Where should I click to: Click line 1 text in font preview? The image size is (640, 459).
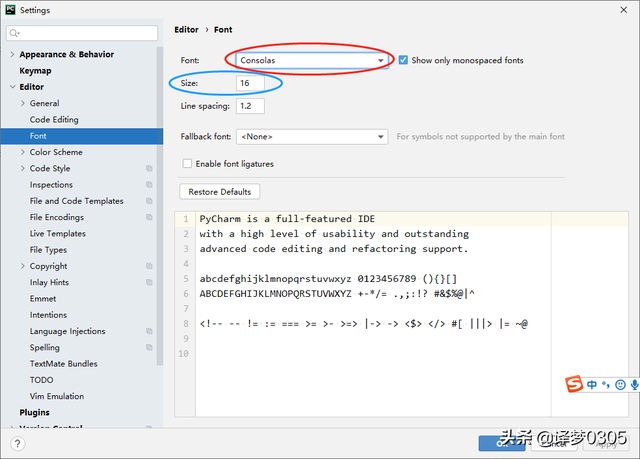(287, 219)
